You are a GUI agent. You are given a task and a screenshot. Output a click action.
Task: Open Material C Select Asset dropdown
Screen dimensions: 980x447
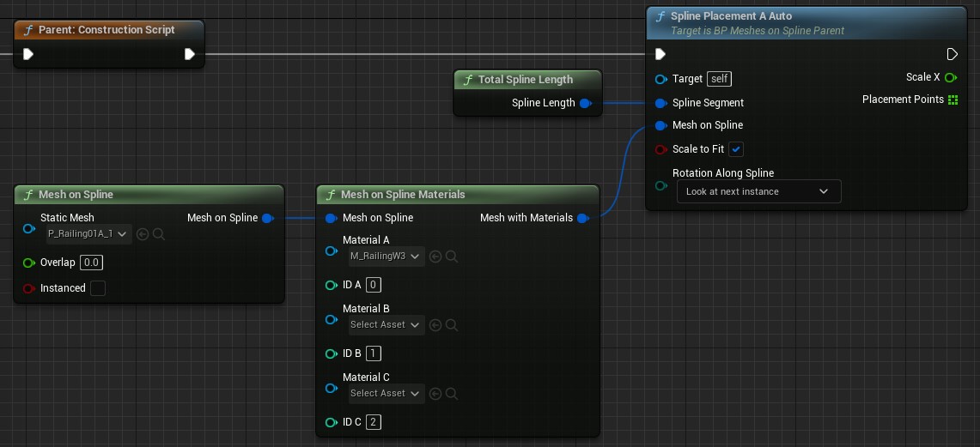(386, 394)
